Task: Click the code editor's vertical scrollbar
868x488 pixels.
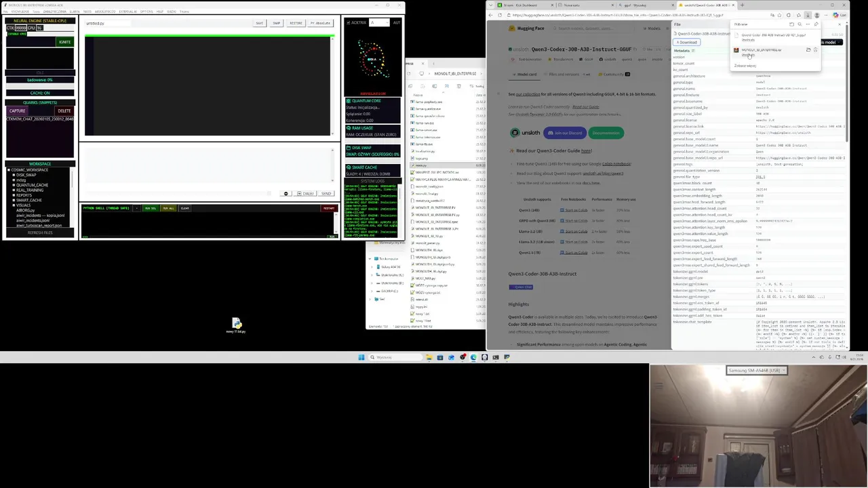Action: 332,85
